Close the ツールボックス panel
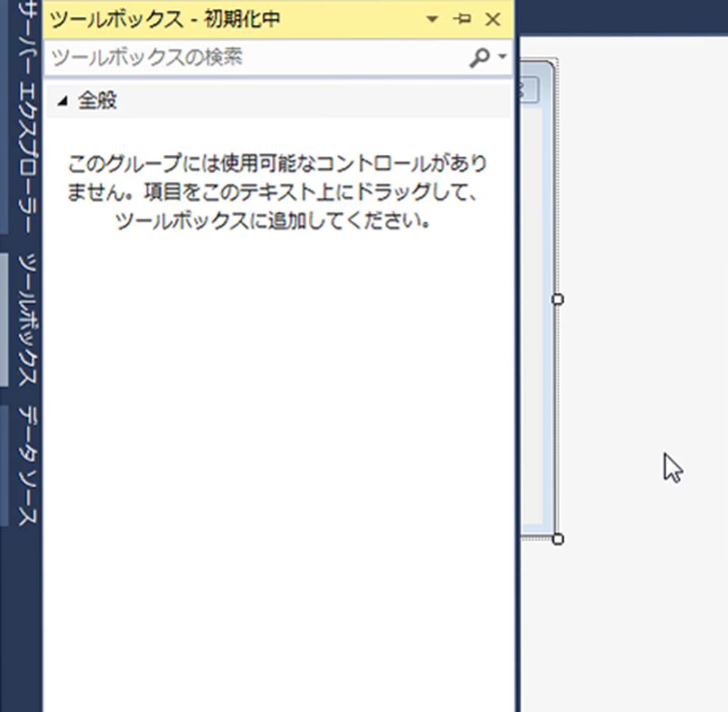Viewport: 728px width, 712px height. tap(493, 20)
